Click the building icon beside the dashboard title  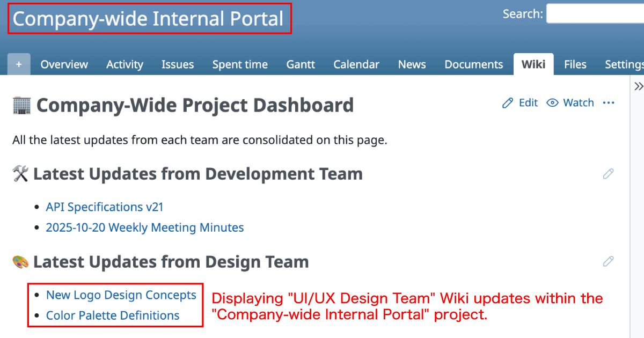22,105
